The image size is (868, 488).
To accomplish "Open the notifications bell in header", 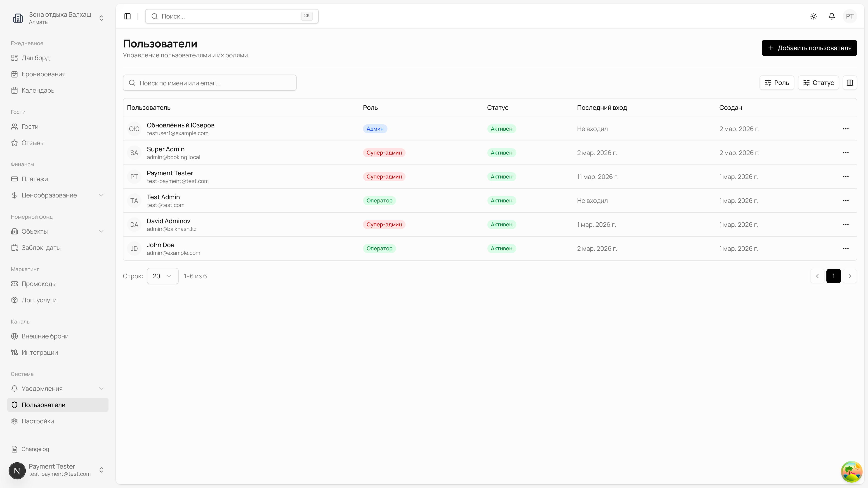I will pyautogui.click(x=832, y=16).
